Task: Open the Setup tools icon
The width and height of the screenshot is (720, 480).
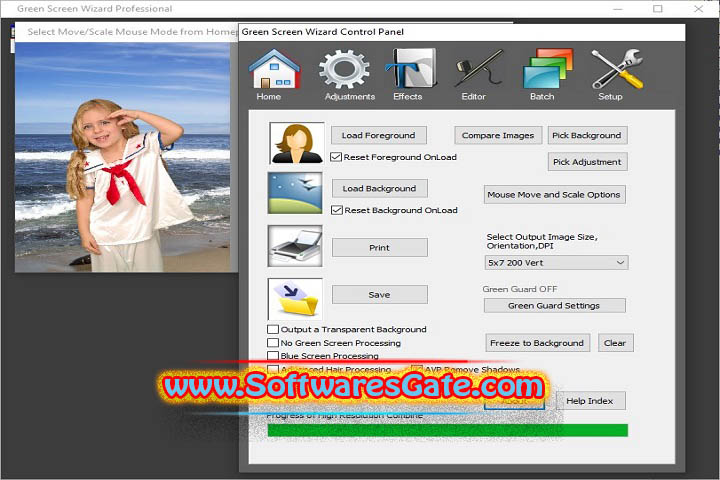Action: [x=617, y=69]
